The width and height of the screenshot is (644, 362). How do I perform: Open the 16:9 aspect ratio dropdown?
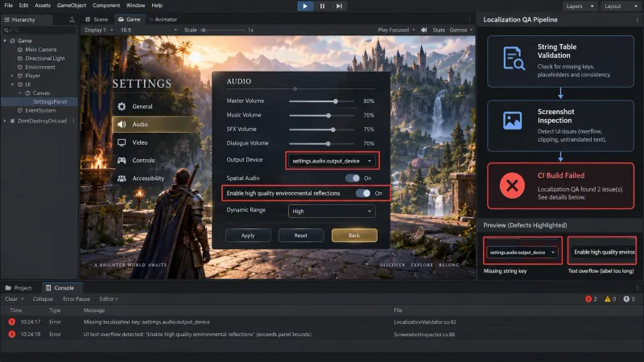point(149,30)
